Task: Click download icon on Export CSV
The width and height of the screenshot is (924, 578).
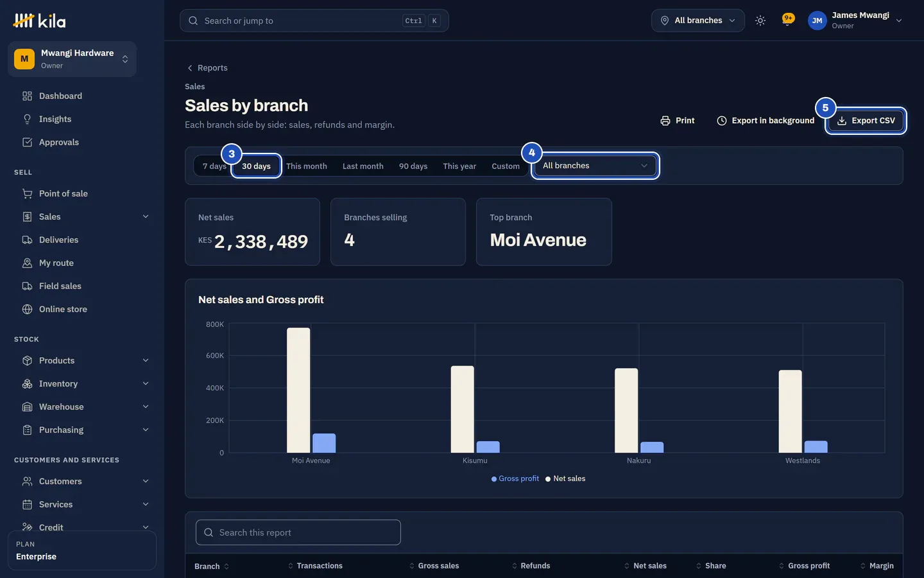Action: [x=842, y=121]
